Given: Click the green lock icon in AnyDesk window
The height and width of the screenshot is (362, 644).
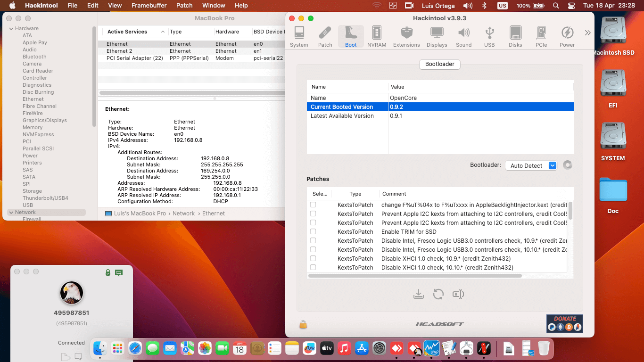Looking at the screenshot, I should pyautogui.click(x=108, y=272).
